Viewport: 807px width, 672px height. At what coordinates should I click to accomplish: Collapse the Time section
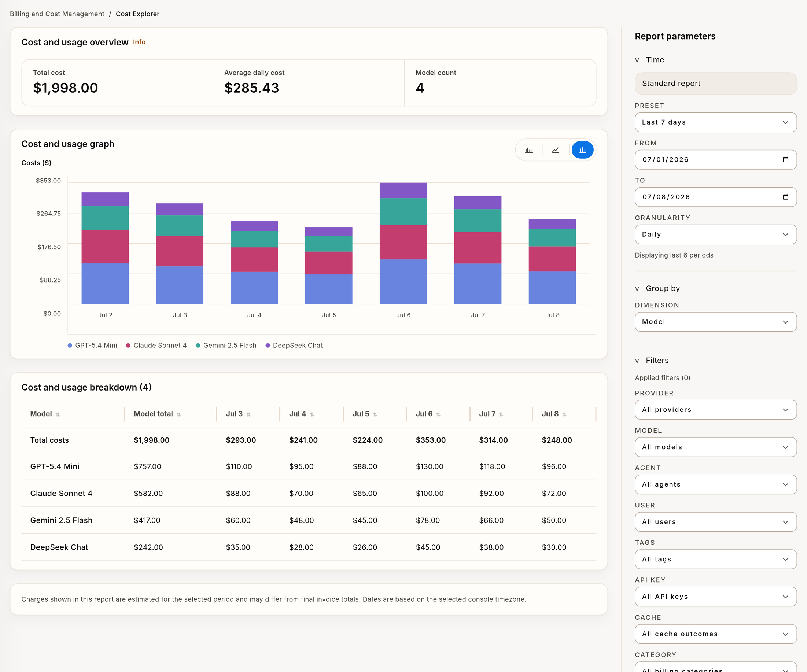coord(649,60)
